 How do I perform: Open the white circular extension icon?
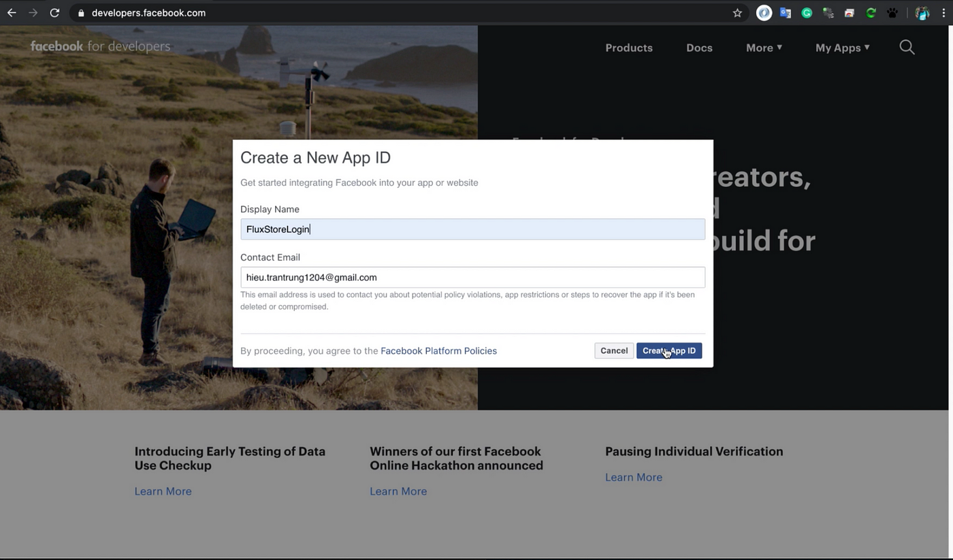point(764,13)
